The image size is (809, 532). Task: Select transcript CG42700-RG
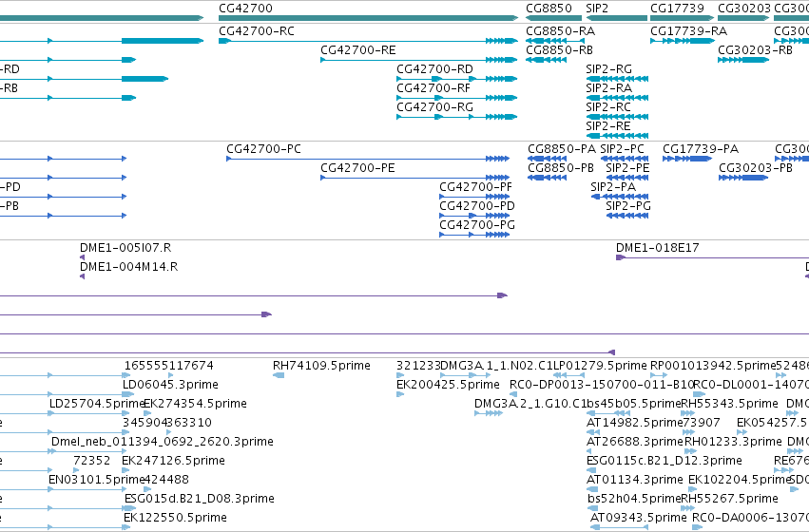[456, 117]
